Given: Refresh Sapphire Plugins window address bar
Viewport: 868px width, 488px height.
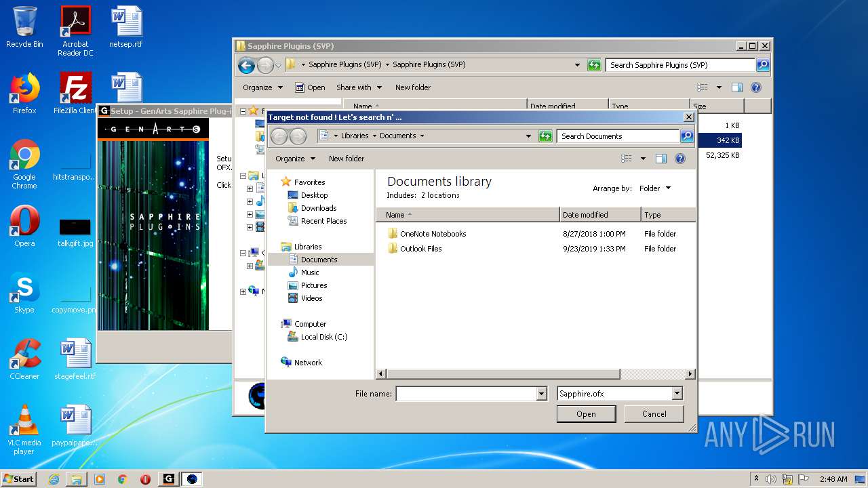Looking at the screenshot, I should click(594, 65).
